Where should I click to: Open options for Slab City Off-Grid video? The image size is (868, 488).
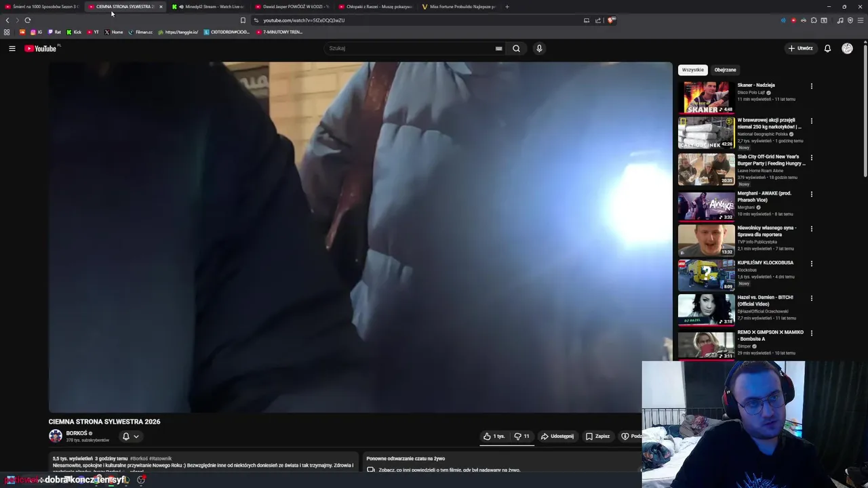pos(811,158)
